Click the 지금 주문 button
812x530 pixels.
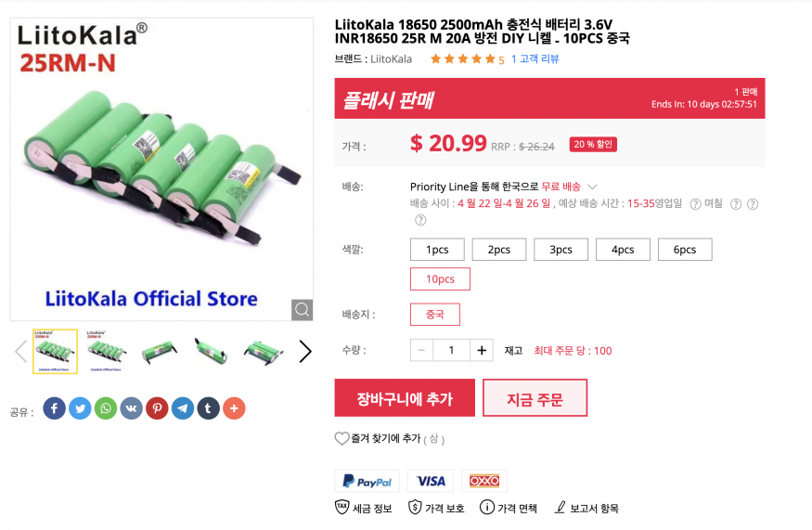[x=535, y=398]
